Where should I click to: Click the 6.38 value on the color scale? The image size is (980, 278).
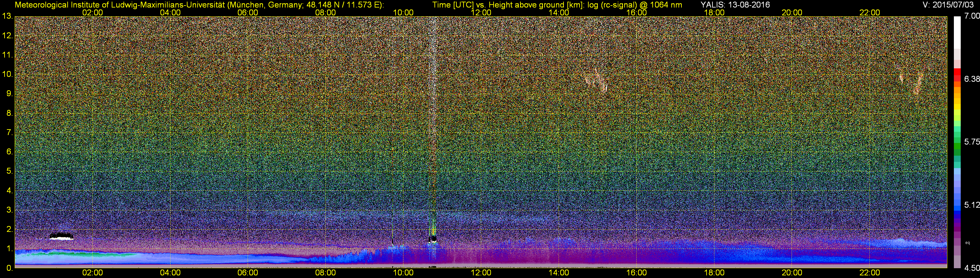tap(972, 79)
